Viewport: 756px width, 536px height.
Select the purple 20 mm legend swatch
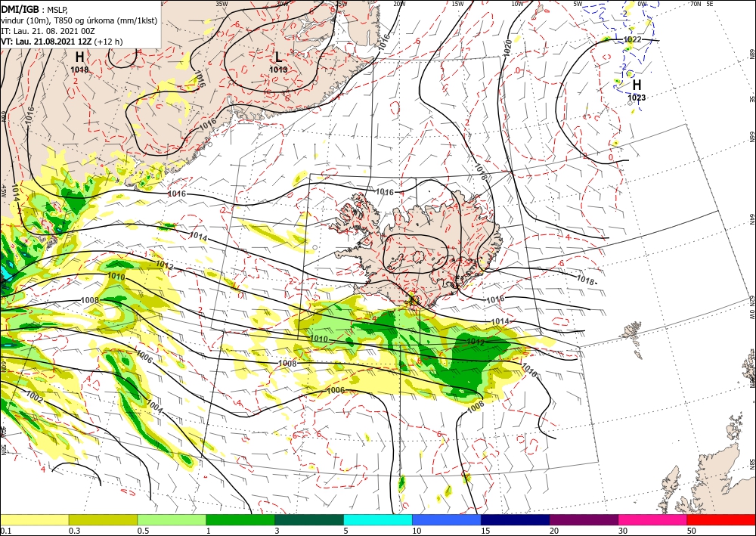point(584,519)
